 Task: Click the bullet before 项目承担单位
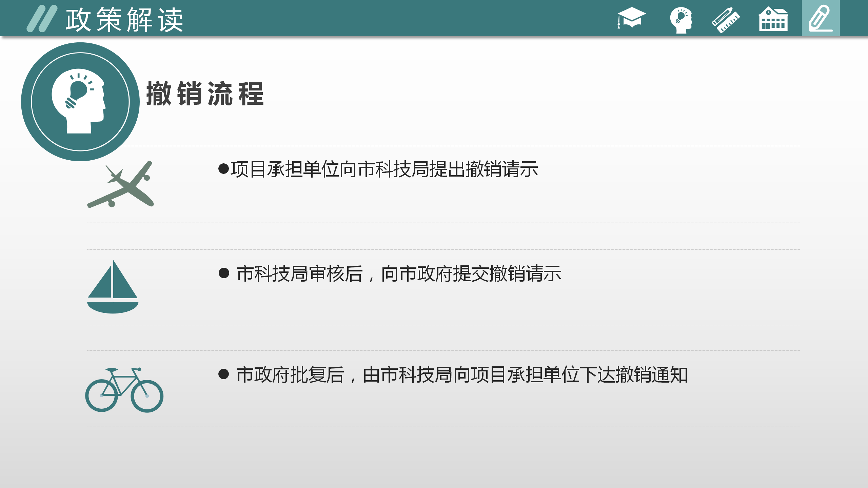click(224, 168)
